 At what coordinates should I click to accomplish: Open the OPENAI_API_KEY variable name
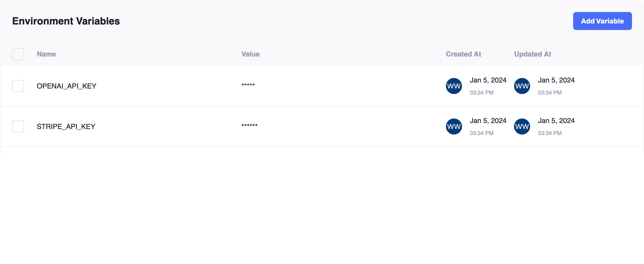[x=67, y=86]
